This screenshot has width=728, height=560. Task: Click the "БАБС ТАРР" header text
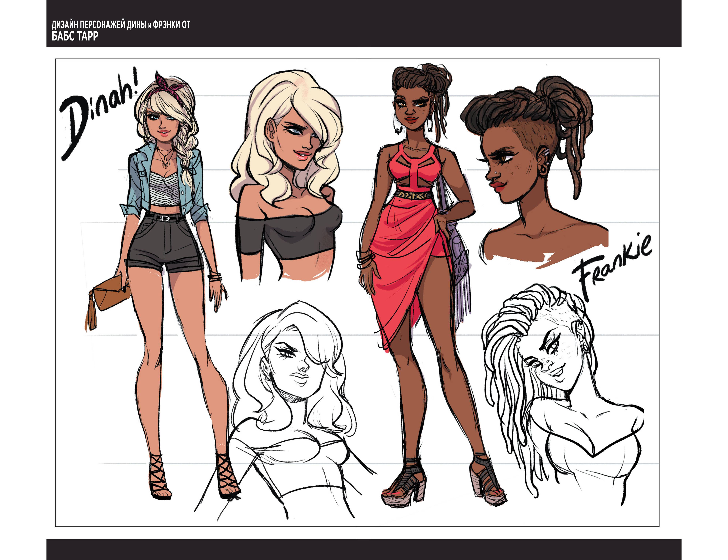(x=75, y=36)
